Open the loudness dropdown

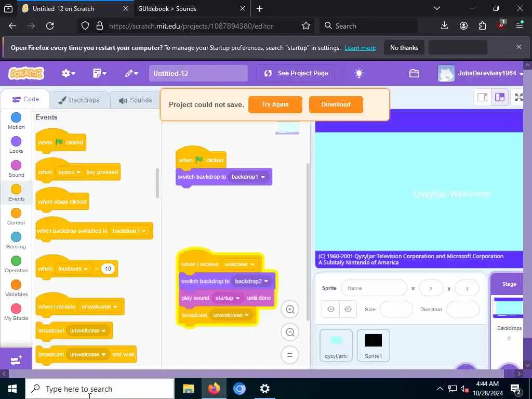[73, 269]
